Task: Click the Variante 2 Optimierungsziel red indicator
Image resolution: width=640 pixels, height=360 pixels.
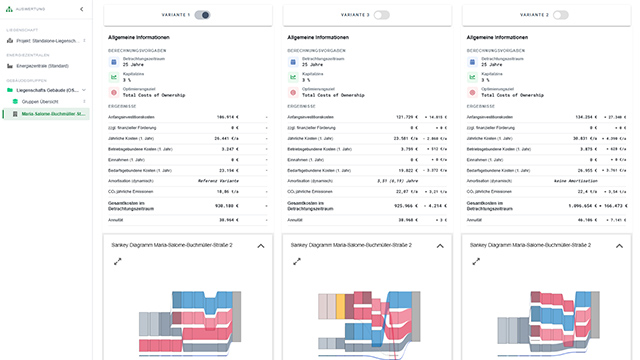Action: click(472, 93)
